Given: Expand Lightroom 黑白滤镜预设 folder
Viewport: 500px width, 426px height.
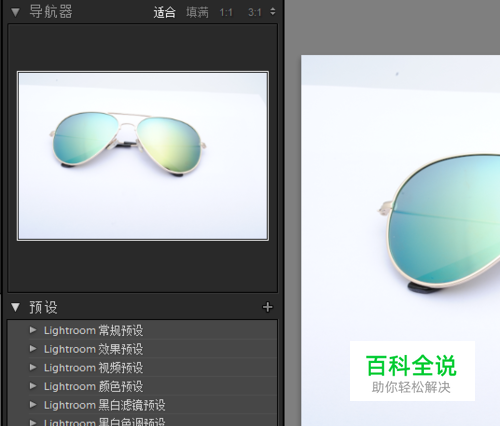Looking at the screenshot, I should tap(33, 405).
